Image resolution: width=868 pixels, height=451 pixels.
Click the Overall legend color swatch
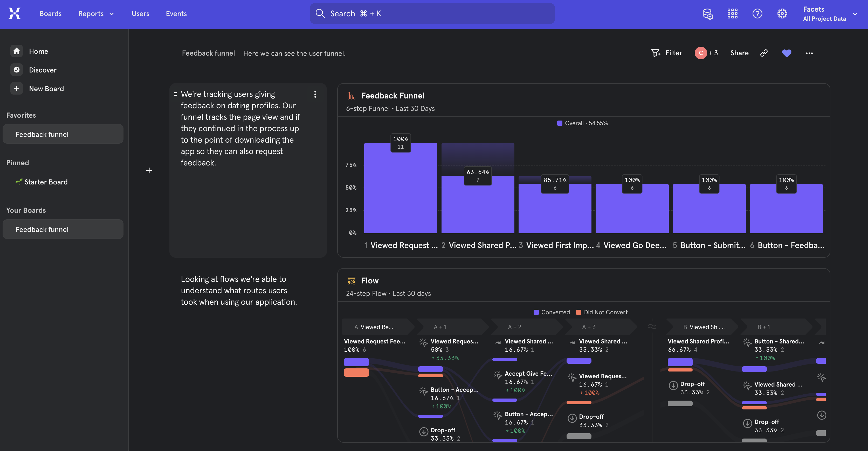point(560,123)
